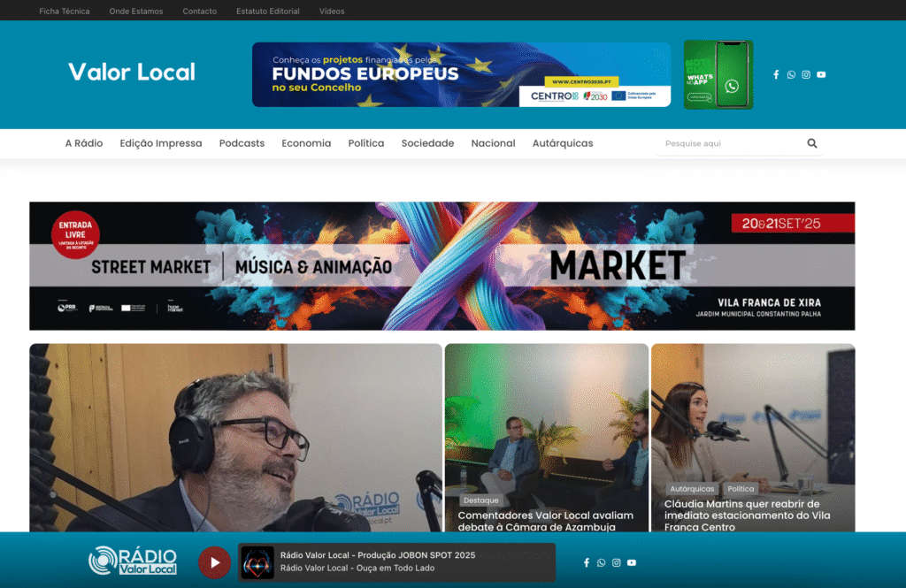Viewport: 906px width, 588px height.
Task: Open the Autárquicas menu item
Action: (563, 142)
